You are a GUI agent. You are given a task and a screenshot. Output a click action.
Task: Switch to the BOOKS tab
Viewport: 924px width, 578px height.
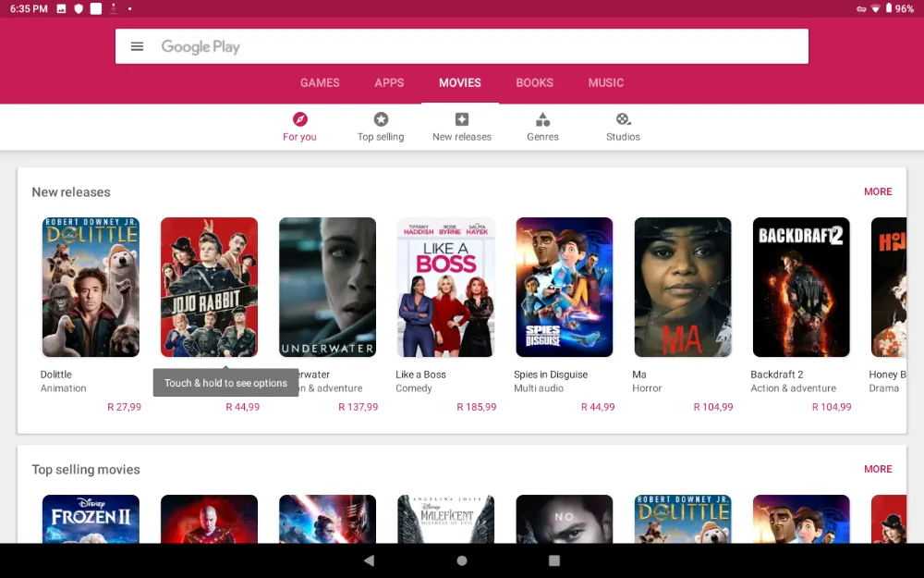pos(534,82)
